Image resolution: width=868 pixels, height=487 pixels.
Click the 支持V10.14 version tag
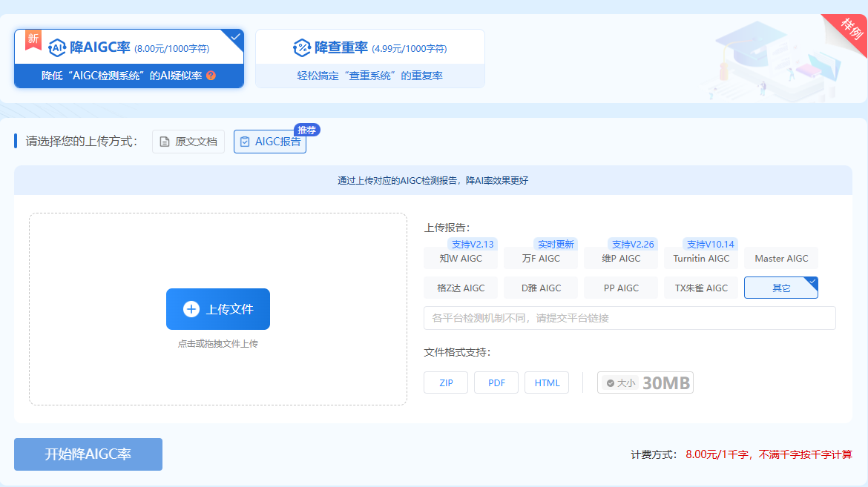tap(710, 244)
